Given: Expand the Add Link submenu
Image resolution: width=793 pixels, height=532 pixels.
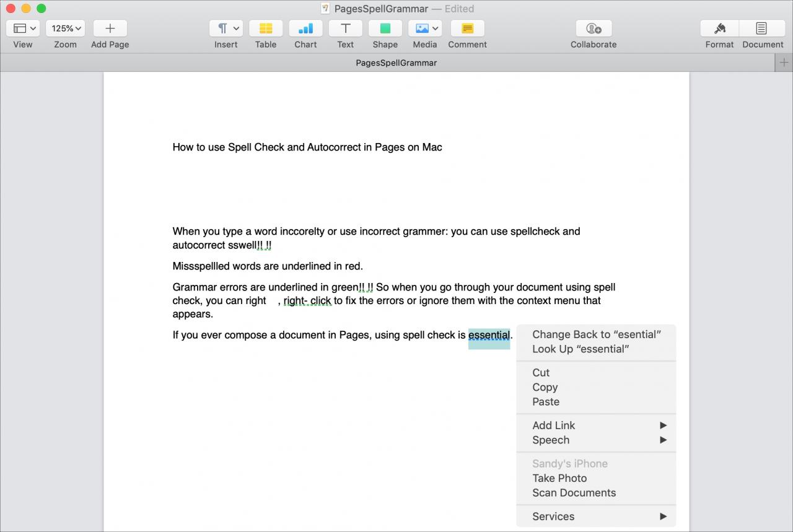Looking at the screenshot, I should click(x=596, y=425).
